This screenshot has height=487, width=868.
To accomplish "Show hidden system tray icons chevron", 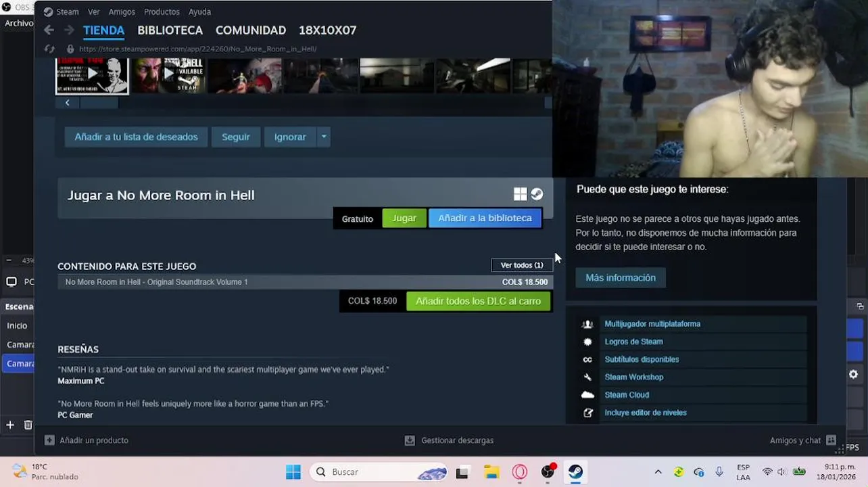I will [x=658, y=471].
